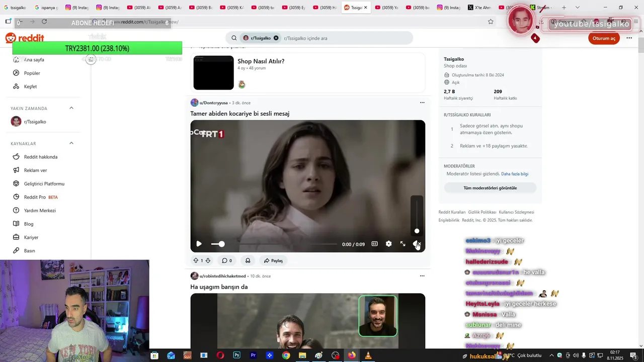Open r/Tssigalko from recent list
This screenshot has width=644, height=362.
(x=35, y=122)
